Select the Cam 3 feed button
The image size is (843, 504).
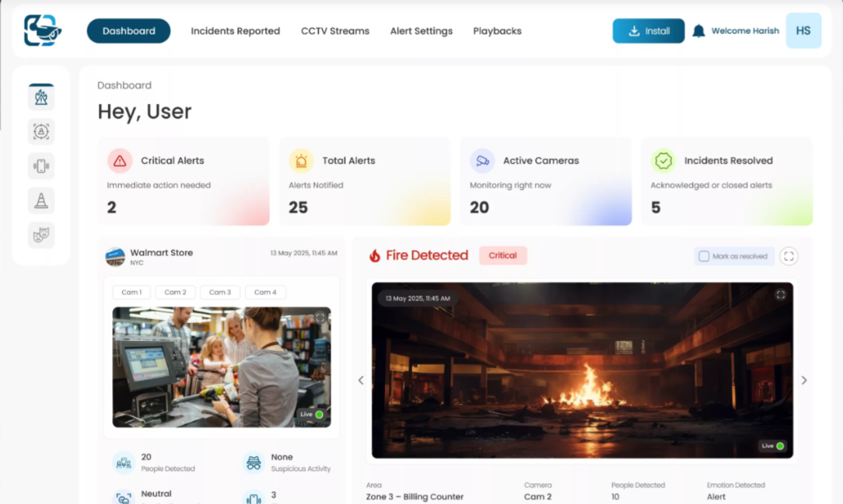coord(220,292)
